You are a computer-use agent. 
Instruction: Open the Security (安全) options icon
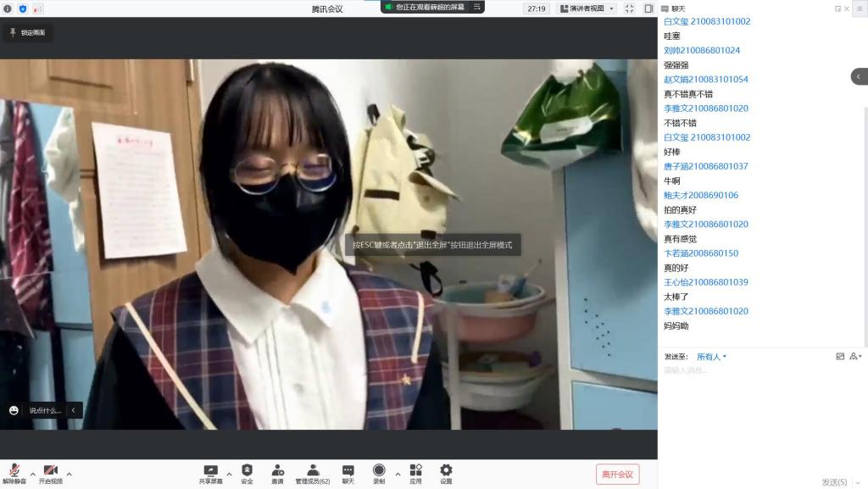click(x=247, y=470)
